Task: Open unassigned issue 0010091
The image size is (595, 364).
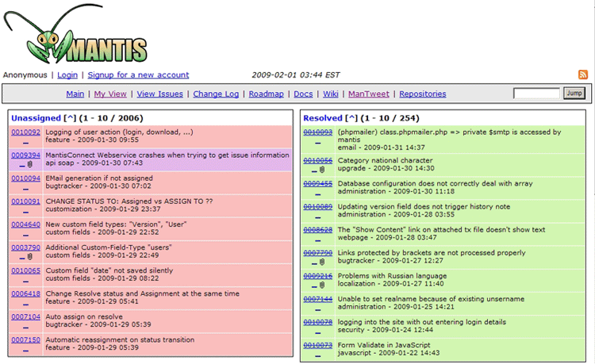Action: coord(25,201)
